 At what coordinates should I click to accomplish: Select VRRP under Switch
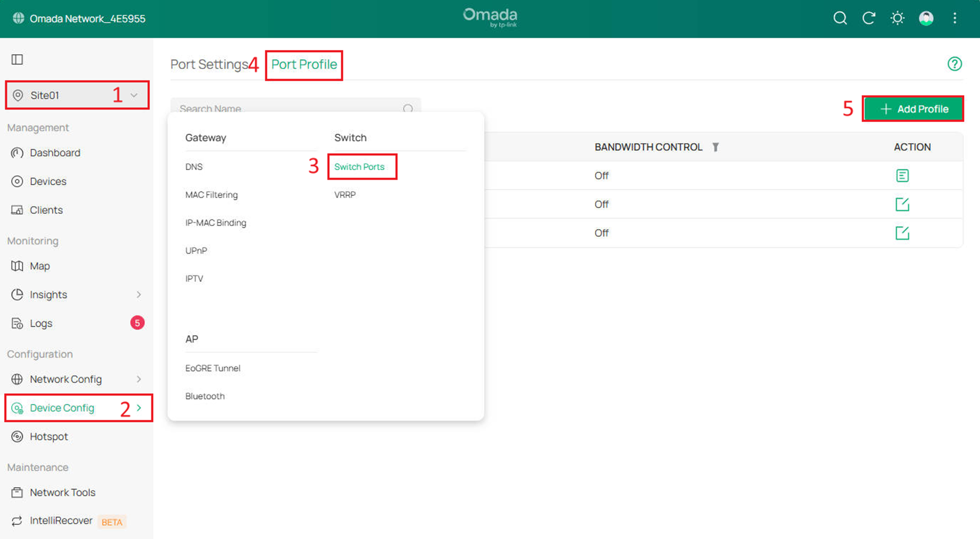345,195
